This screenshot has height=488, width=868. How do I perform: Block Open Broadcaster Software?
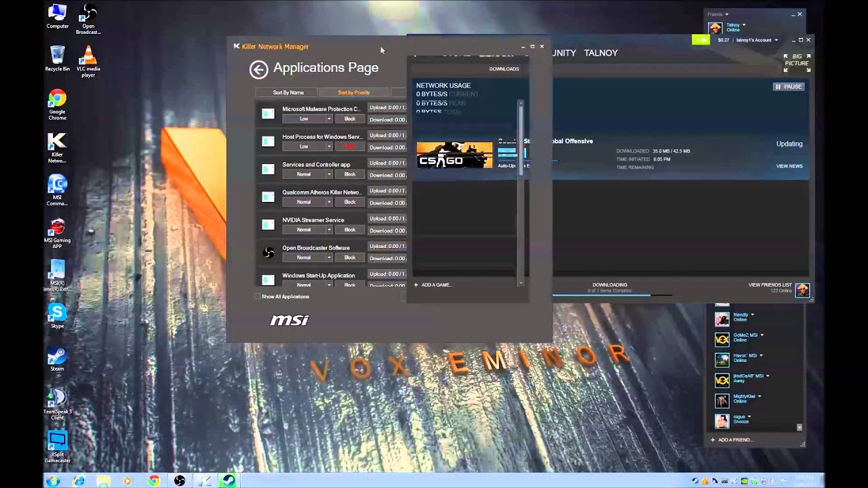point(350,258)
